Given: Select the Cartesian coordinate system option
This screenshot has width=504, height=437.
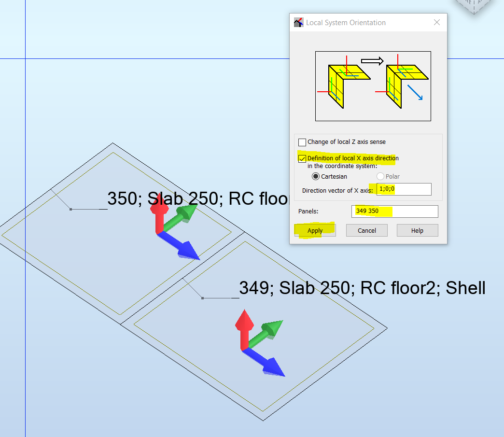Looking at the screenshot, I should (x=315, y=176).
